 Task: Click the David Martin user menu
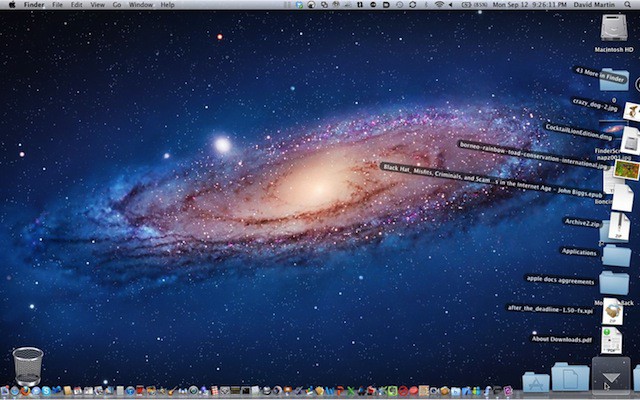(x=593, y=5)
